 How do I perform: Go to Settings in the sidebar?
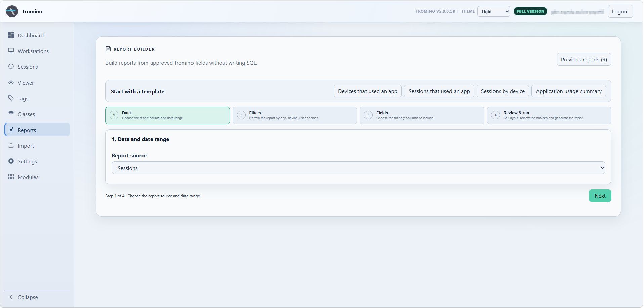[37, 161]
